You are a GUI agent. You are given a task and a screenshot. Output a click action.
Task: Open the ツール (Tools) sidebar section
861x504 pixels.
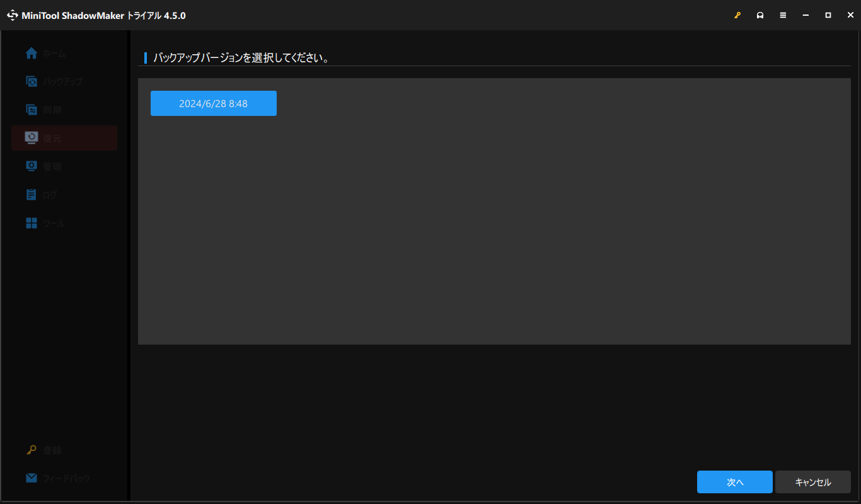(x=64, y=223)
